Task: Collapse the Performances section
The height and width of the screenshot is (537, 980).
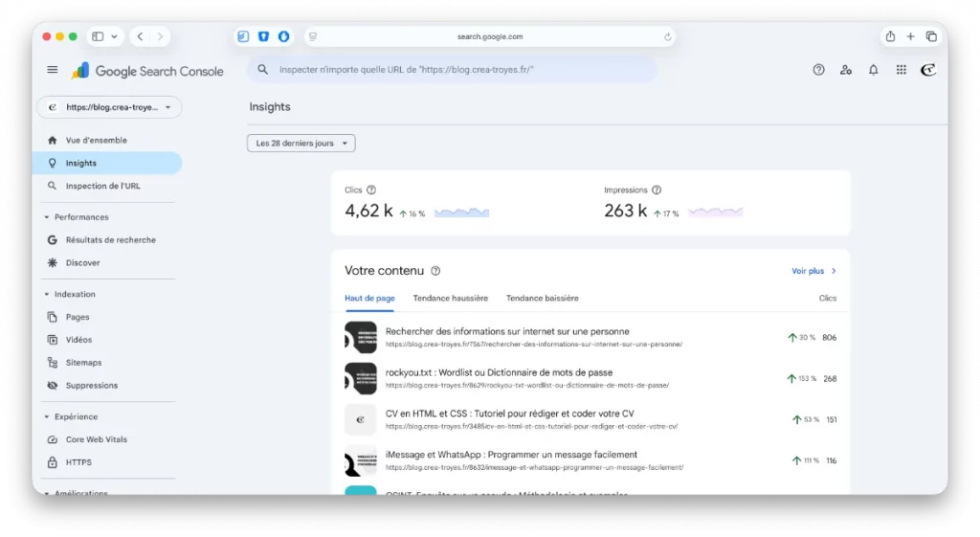Action: click(47, 217)
